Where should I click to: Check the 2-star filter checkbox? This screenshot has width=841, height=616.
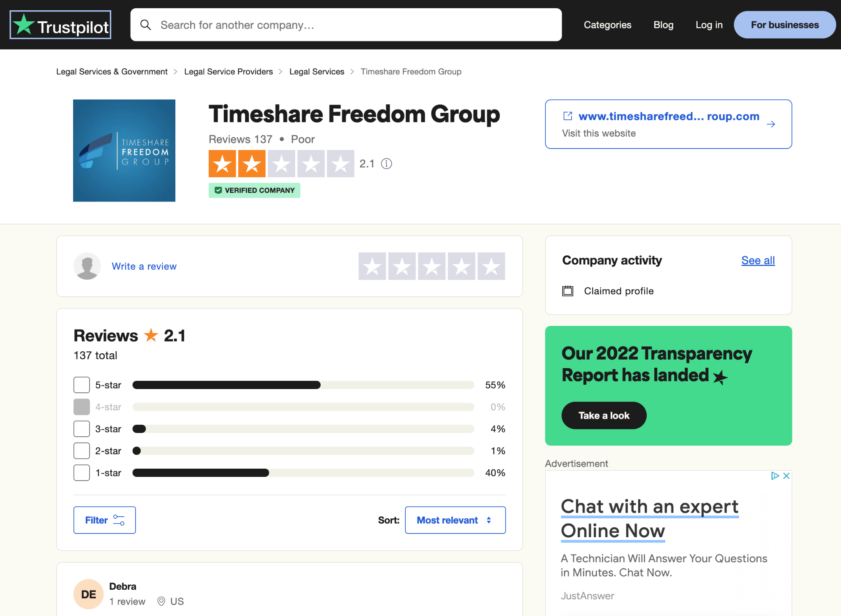coord(82,451)
